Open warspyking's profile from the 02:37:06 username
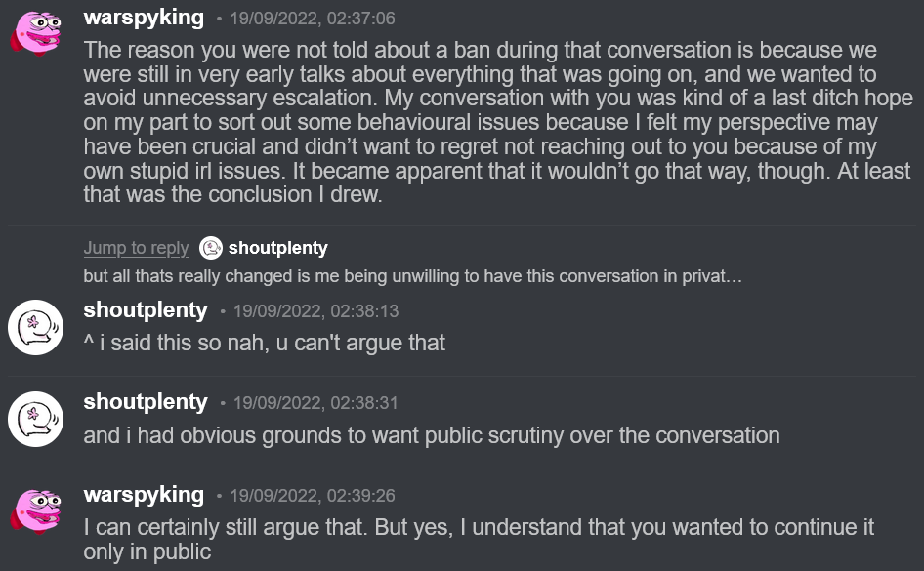Screen dimensions: 924x571 (144, 18)
